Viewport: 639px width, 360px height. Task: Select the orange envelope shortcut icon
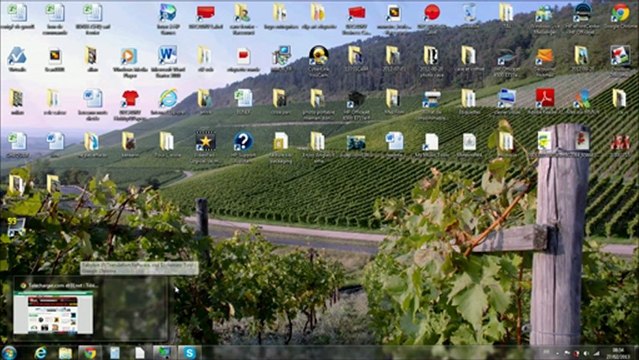(x=544, y=55)
